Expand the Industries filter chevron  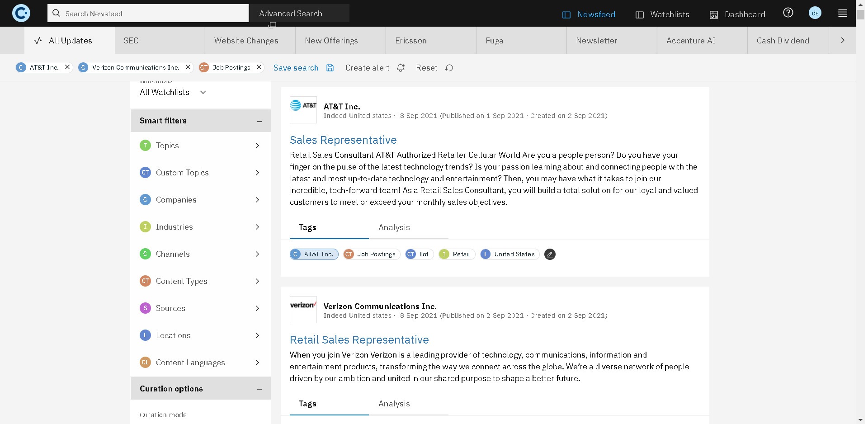click(x=257, y=226)
